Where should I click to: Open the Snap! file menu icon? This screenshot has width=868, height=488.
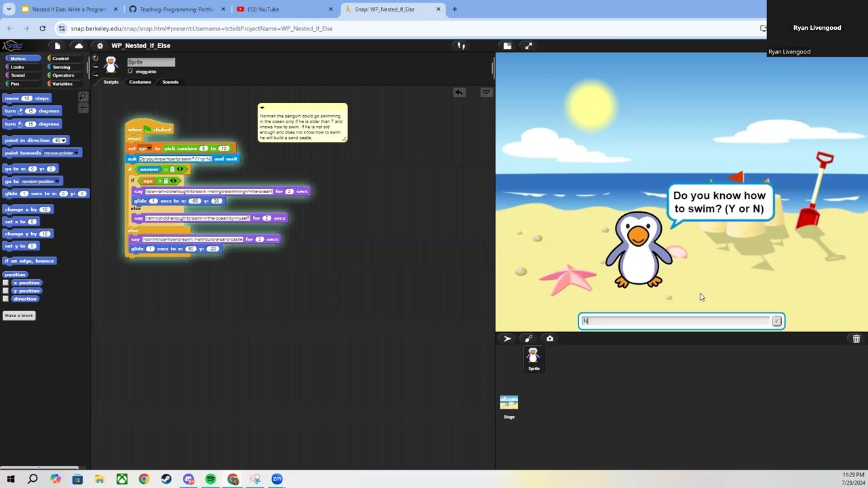tap(58, 45)
